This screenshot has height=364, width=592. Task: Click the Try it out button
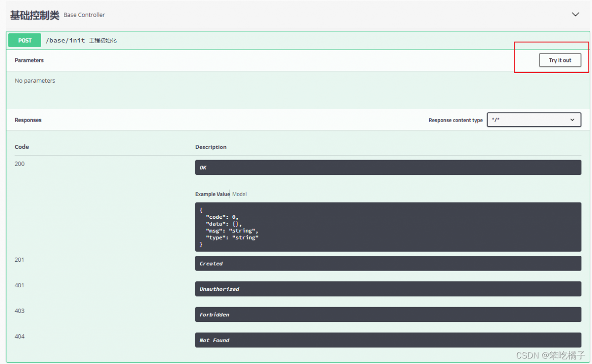pyautogui.click(x=560, y=60)
